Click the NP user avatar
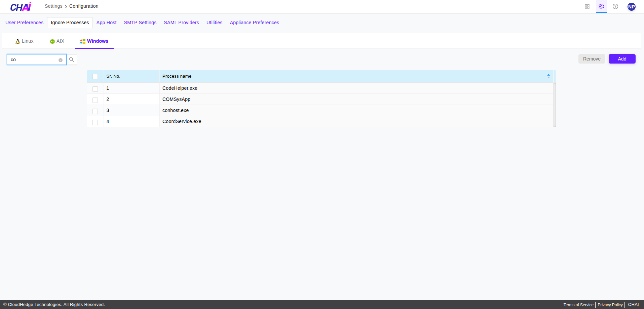This screenshot has width=644, height=309. click(x=632, y=6)
